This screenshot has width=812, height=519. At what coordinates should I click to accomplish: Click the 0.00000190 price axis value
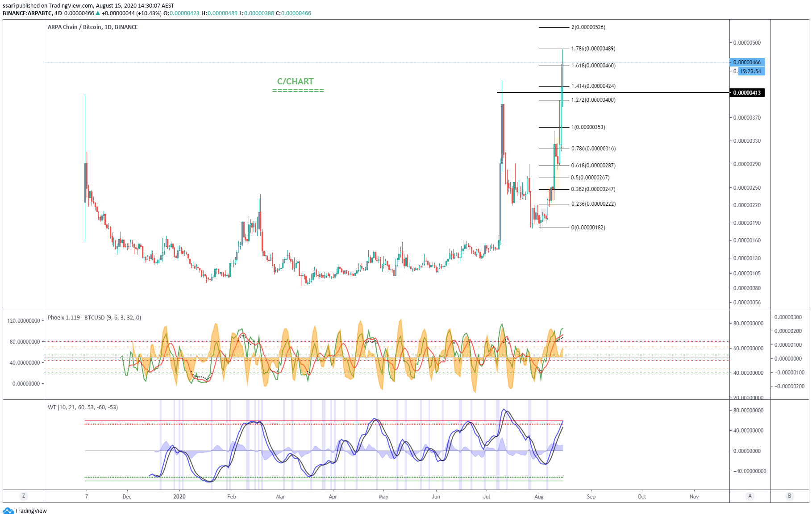(747, 223)
